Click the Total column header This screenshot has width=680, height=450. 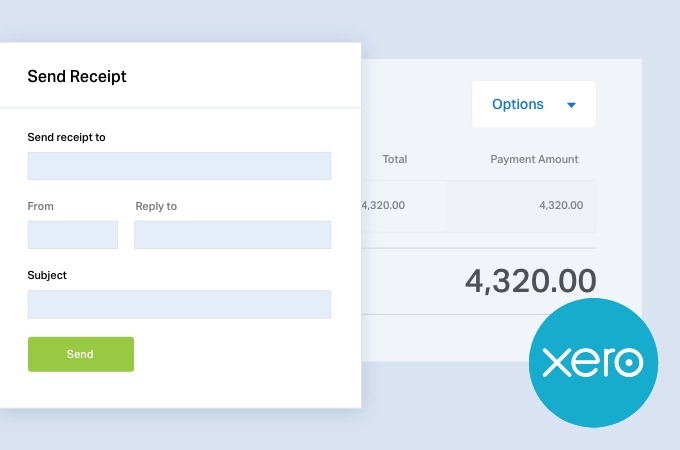point(395,159)
